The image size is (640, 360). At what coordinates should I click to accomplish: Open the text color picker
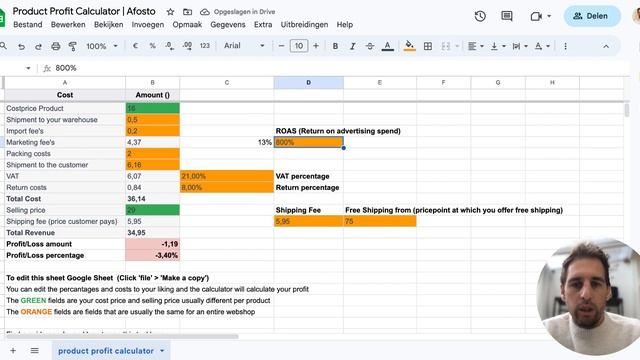[387, 47]
